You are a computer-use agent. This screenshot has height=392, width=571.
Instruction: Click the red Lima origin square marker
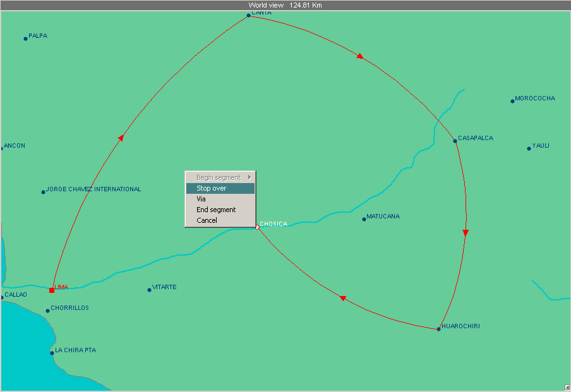52,290
